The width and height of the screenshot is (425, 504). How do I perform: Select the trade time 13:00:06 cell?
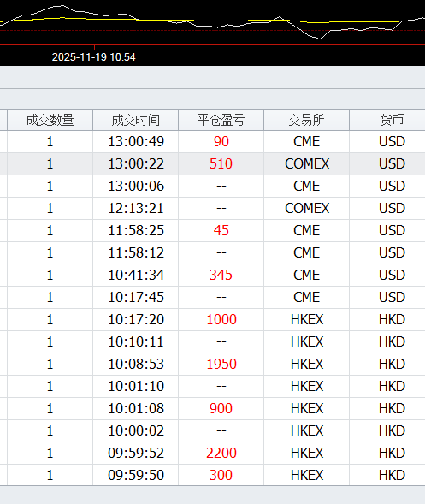click(136, 186)
